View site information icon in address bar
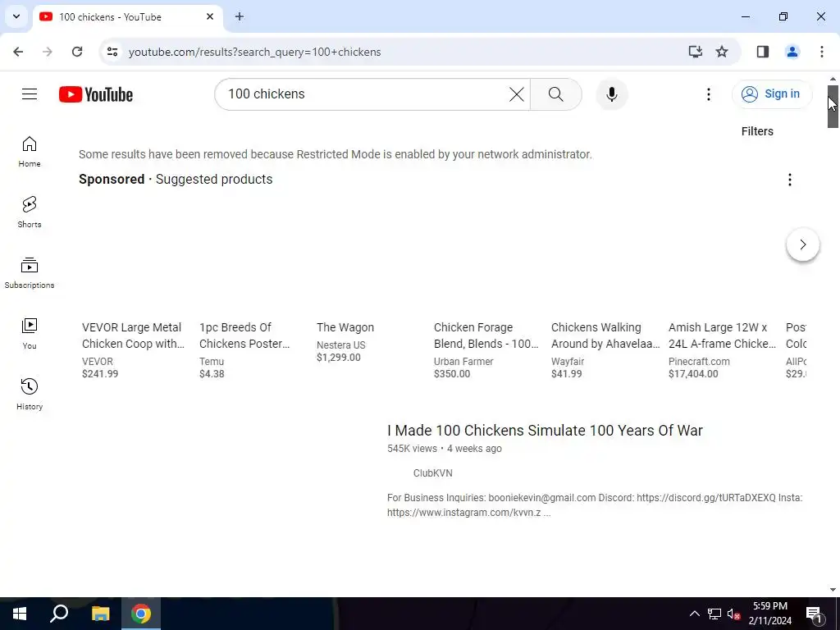Image resolution: width=840 pixels, height=630 pixels. click(x=112, y=52)
